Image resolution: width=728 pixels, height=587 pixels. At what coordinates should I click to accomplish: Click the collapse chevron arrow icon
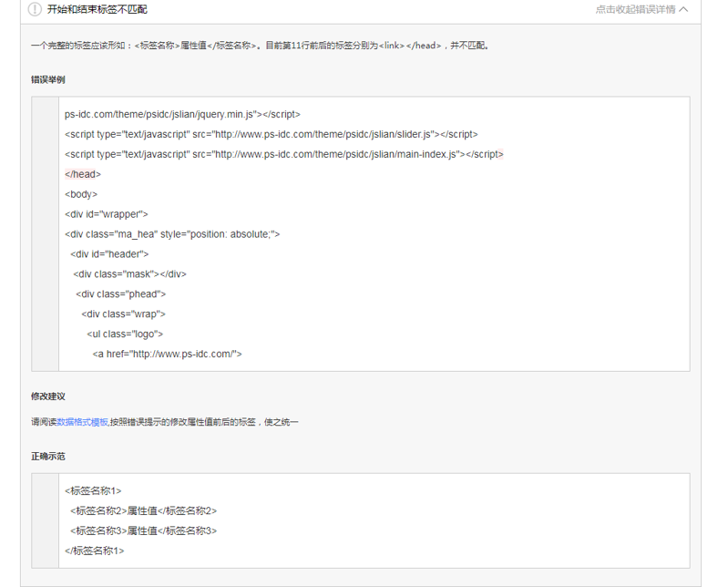[683, 9]
